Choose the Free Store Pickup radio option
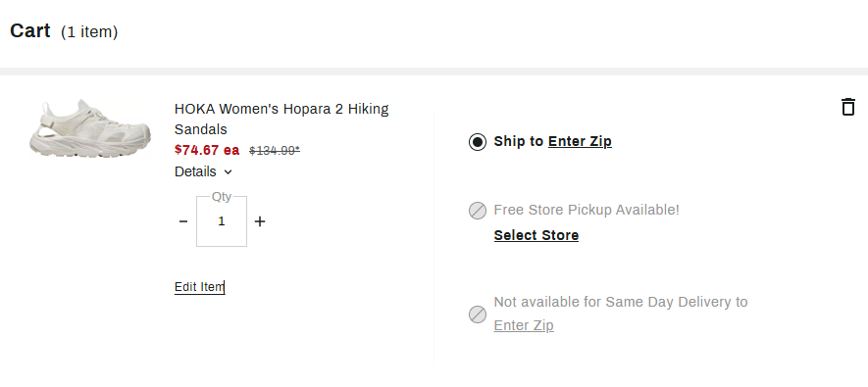 [478, 211]
